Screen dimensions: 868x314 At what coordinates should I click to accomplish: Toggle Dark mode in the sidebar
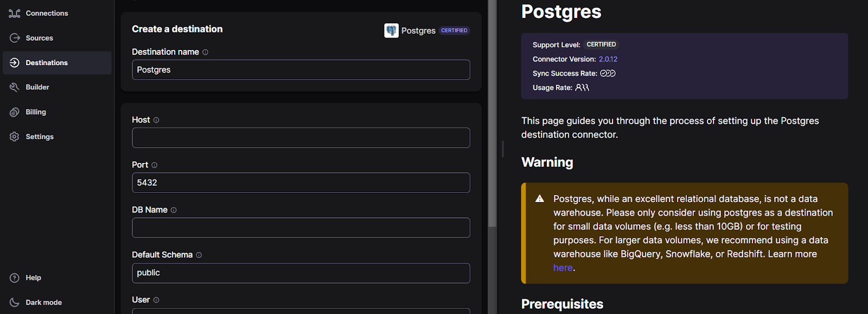coord(43,303)
